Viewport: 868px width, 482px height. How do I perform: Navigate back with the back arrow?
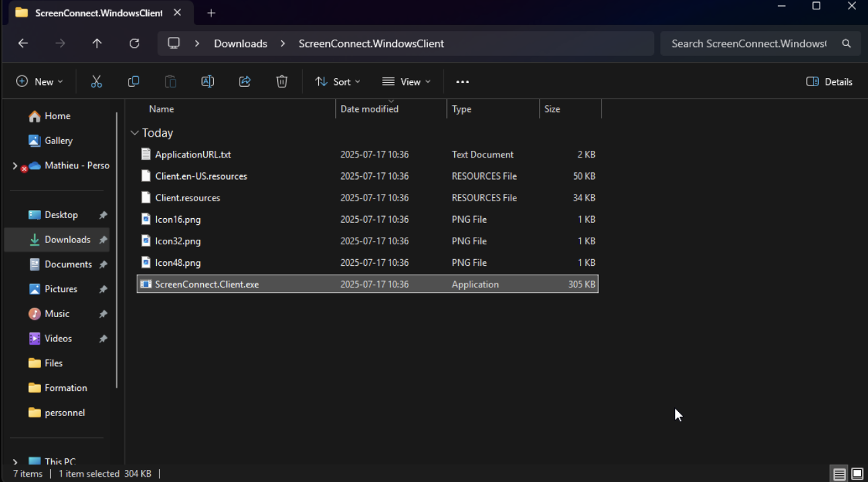click(23, 43)
